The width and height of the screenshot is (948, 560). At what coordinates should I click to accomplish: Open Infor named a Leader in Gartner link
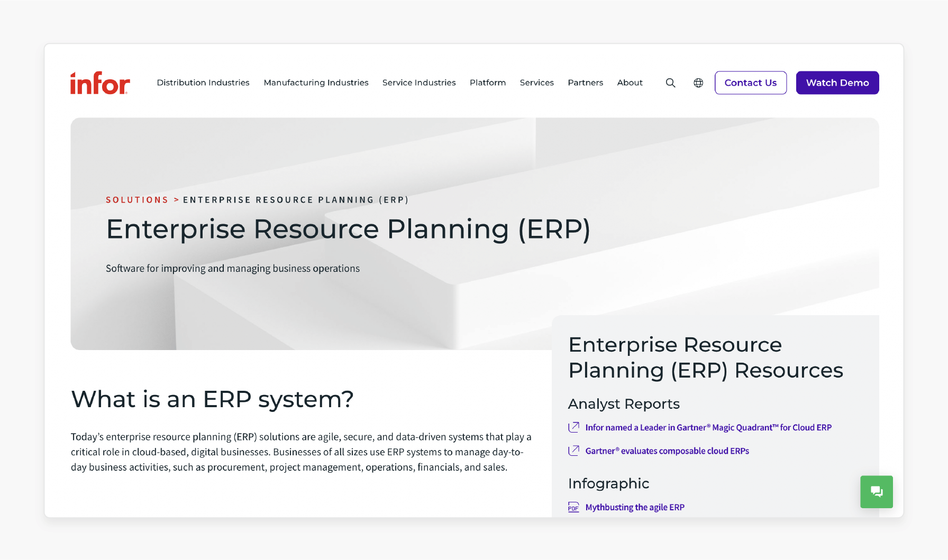click(708, 427)
